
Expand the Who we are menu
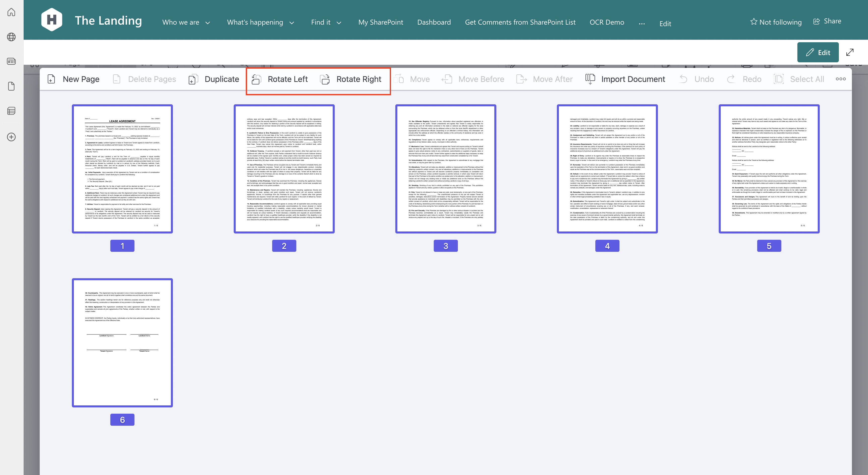pyautogui.click(x=186, y=22)
